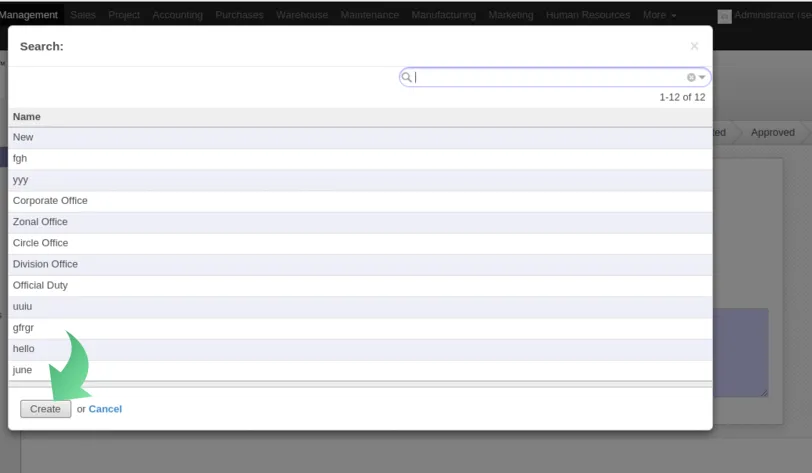Click the magnifier icon in search box

tap(407, 77)
